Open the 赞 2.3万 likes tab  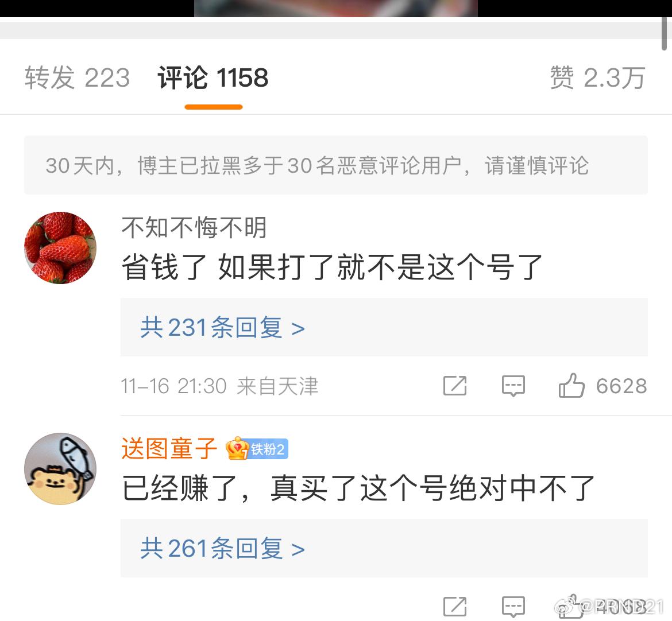click(x=598, y=78)
